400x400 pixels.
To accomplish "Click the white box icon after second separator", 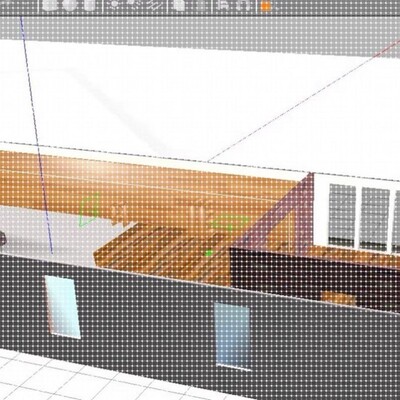I will pos(179,5).
